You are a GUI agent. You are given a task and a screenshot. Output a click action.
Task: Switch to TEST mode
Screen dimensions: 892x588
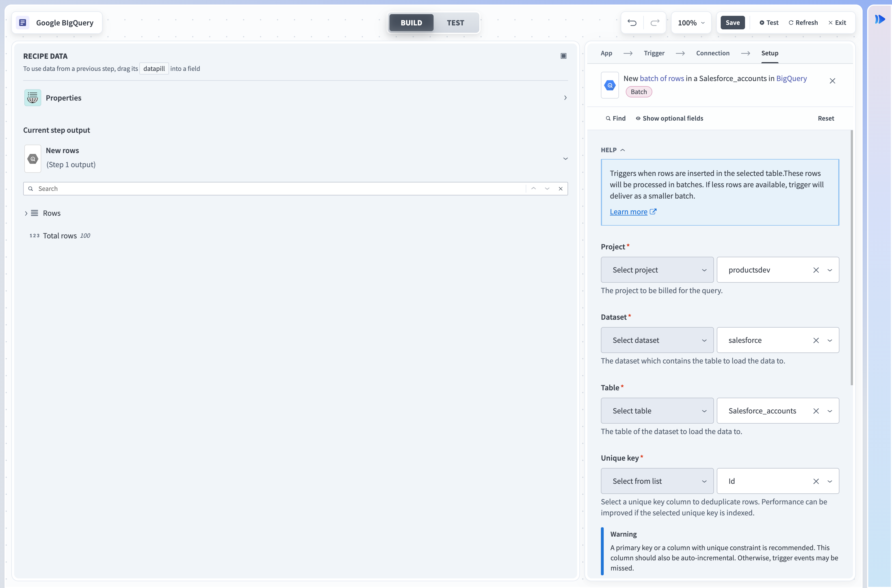[x=455, y=23]
